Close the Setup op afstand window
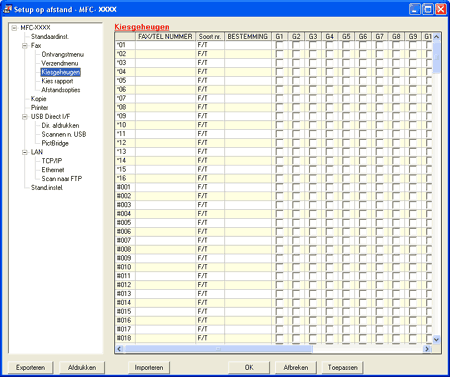450x377 pixels. point(440,9)
